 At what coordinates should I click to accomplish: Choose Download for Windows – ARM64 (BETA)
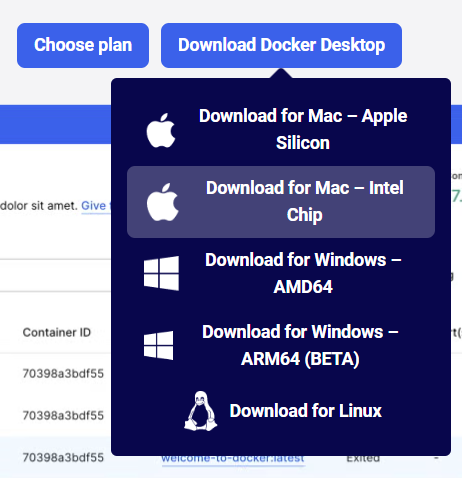click(281, 346)
